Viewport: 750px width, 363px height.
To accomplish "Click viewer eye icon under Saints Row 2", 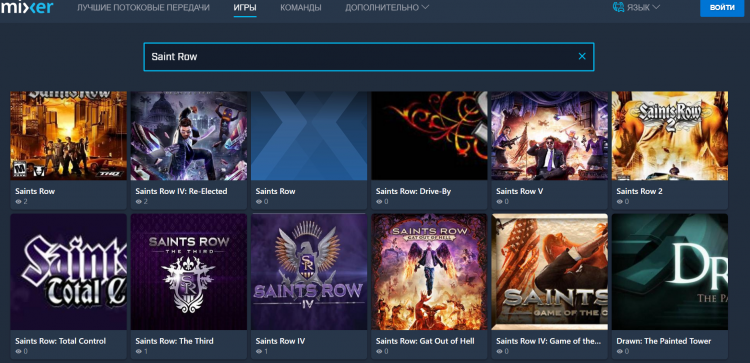I will point(620,202).
